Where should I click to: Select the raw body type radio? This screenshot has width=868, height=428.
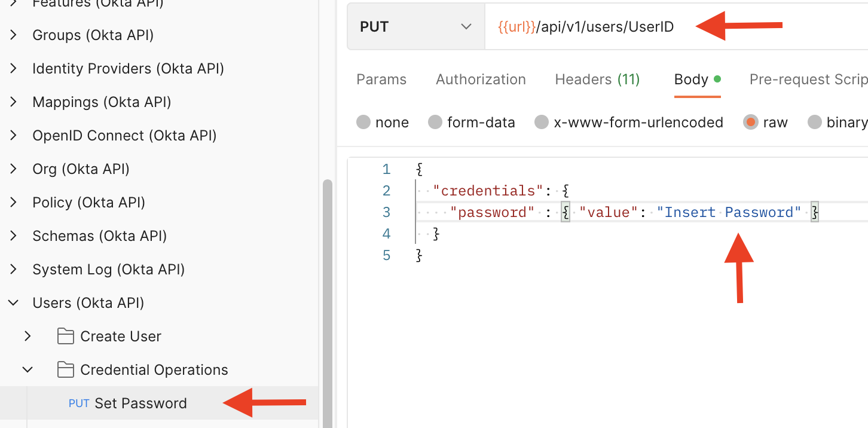coord(750,123)
